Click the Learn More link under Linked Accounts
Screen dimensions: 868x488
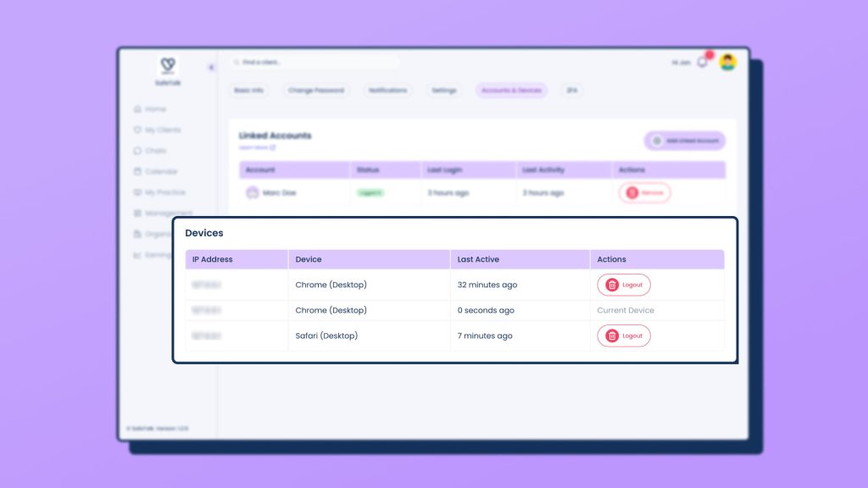click(x=257, y=147)
